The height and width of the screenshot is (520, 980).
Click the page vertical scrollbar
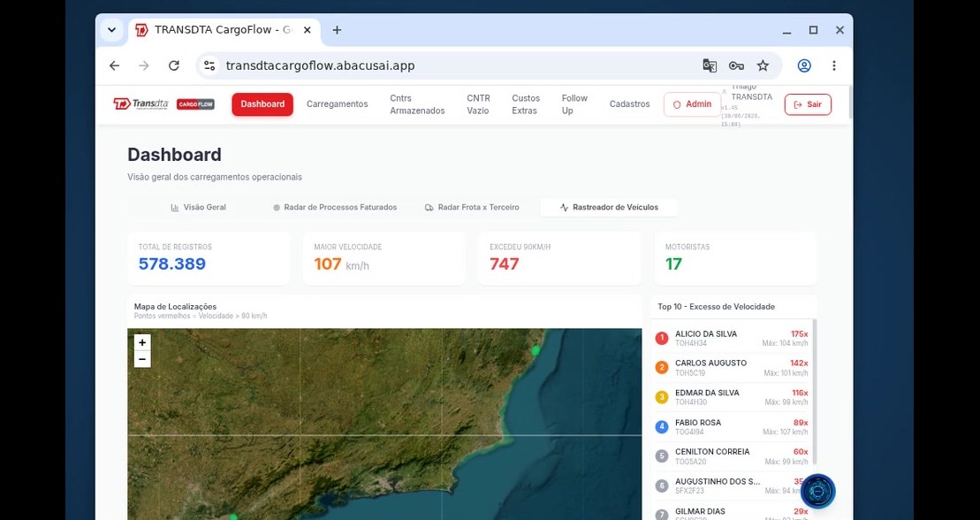(849, 102)
